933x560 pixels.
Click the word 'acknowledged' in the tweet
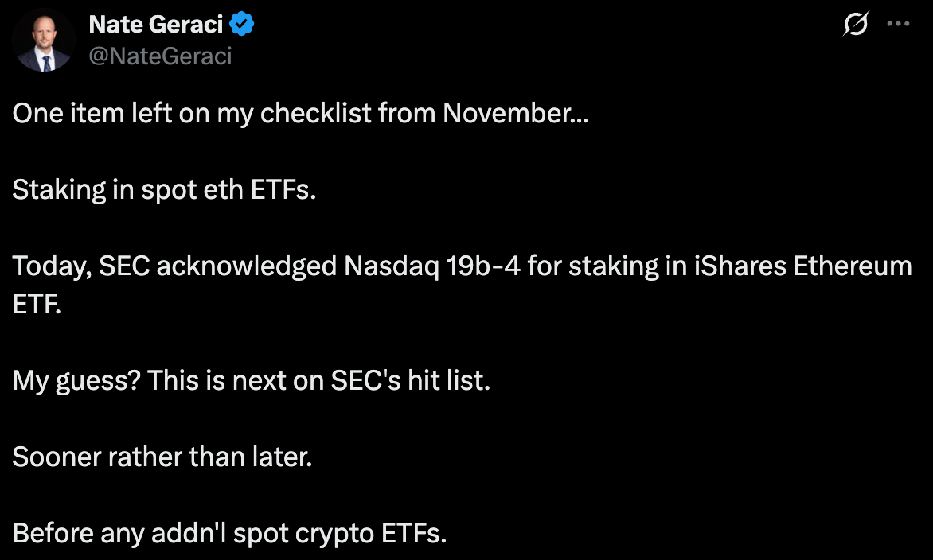click(247, 266)
